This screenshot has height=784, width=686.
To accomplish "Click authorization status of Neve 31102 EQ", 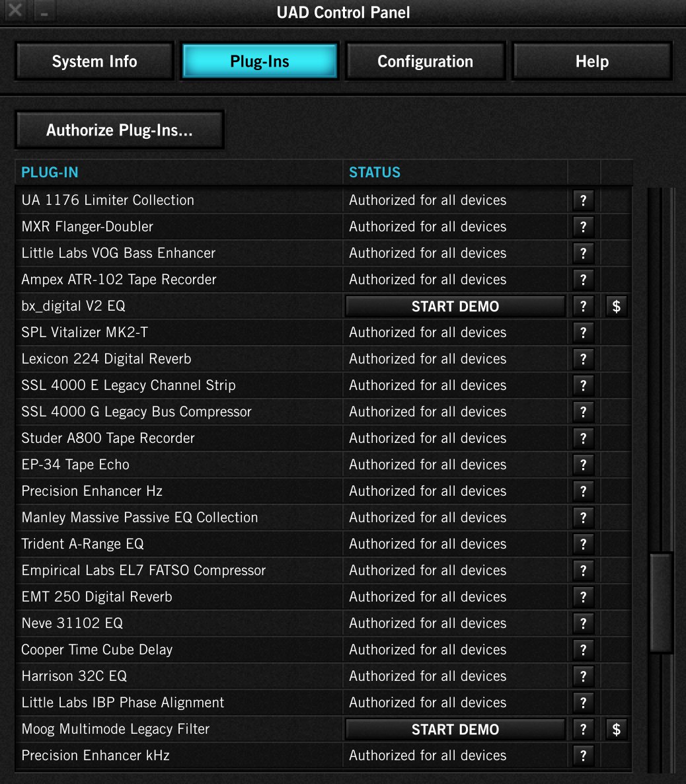I will coord(428,623).
